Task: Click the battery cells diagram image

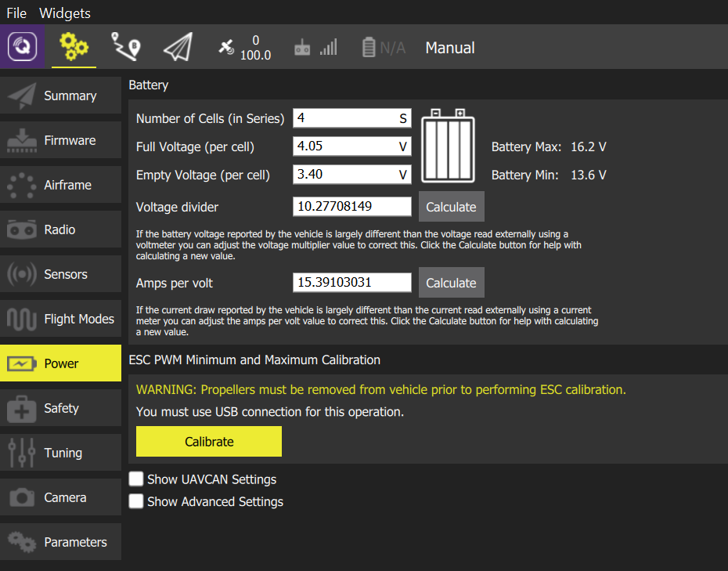Action: [x=448, y=146]
